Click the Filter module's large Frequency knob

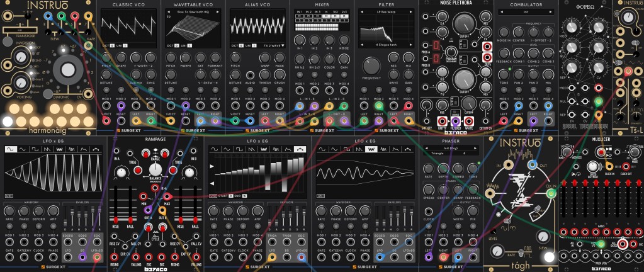[x=371, y=64]
